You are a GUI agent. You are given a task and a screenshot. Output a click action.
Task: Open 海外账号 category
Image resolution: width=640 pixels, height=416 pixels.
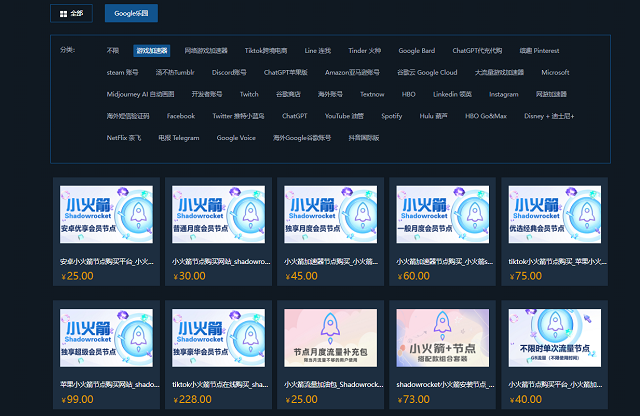[x=330, y=94]
